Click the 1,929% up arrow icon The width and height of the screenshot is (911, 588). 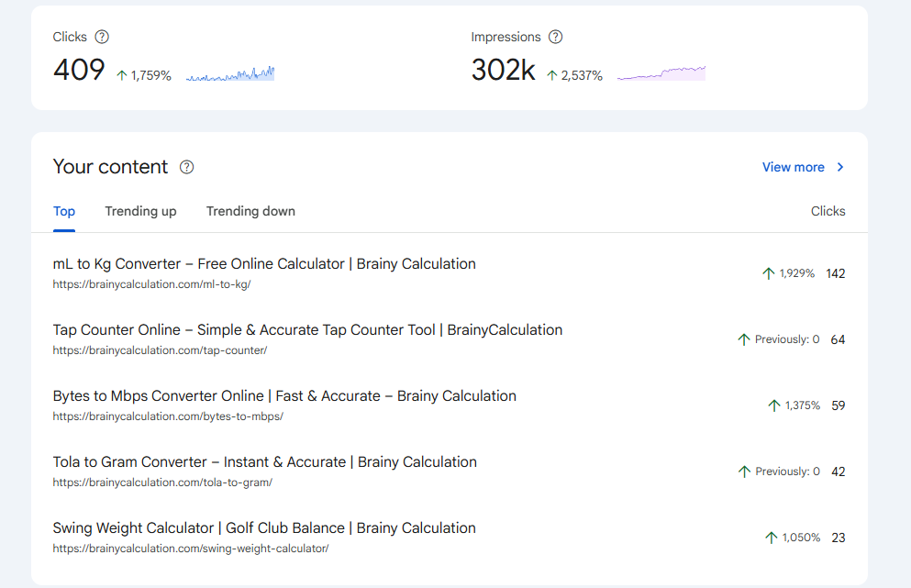[x=769, y=273]
